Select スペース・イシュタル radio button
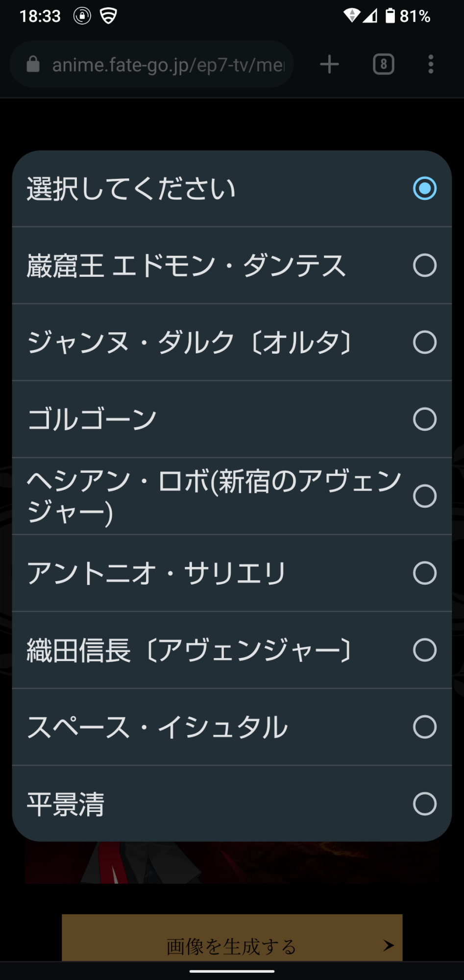 pos(424,727)
